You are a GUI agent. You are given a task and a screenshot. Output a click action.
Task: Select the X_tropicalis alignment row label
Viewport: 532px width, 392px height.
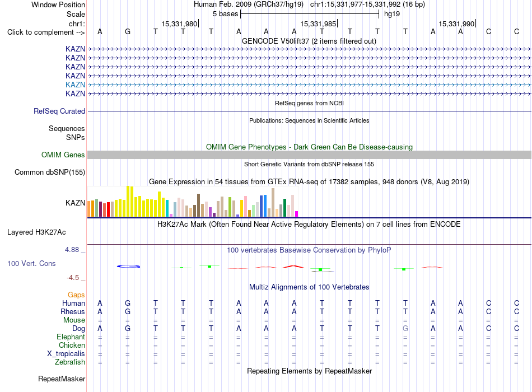tap(66, 354)
